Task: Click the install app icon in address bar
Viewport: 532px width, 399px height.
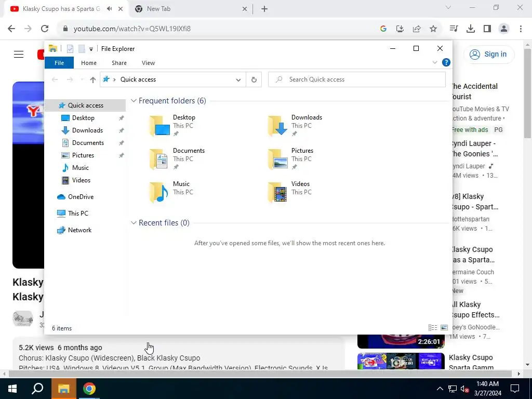Action: tap(400, 29)
